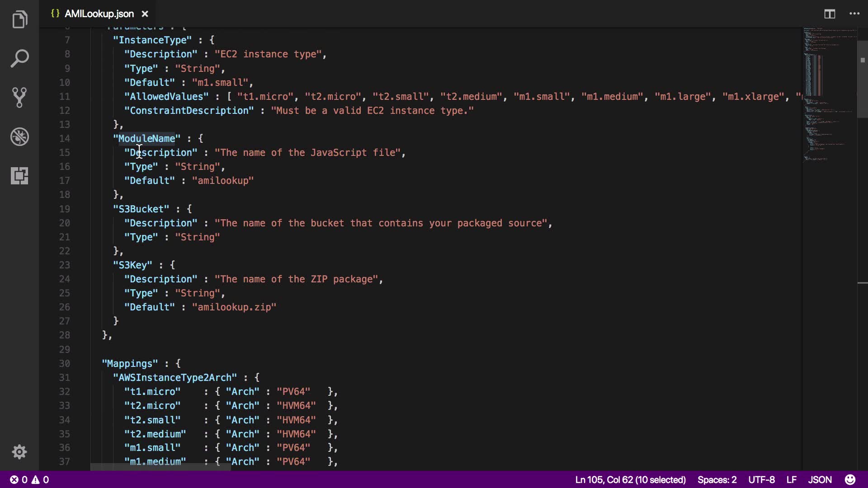868x488 pixels.
Task: Open the Debug view
Action: (19, 136)
